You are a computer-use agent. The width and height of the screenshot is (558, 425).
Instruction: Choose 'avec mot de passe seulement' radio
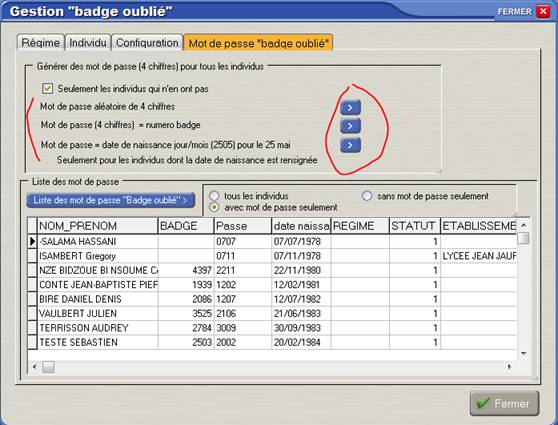coord(214,207)
